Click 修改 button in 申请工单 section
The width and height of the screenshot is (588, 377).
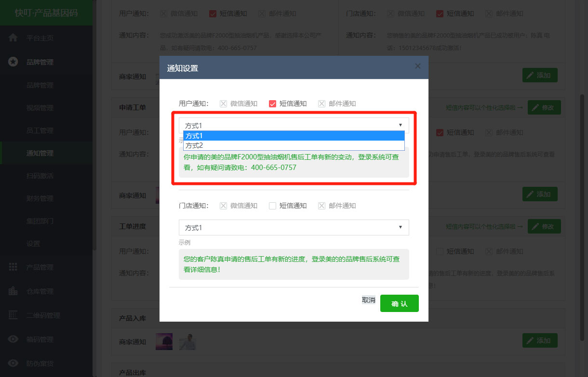(544, 107)
